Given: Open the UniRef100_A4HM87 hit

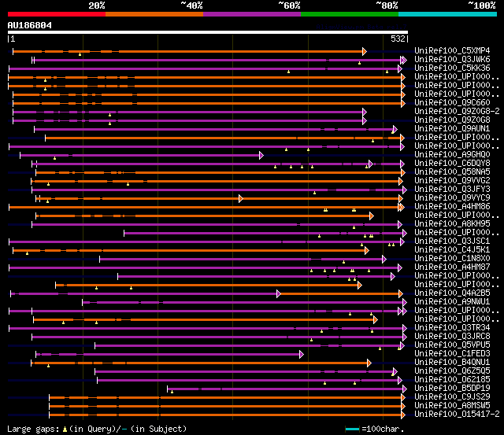Looking at the screenshot, I should coord(452,267).
